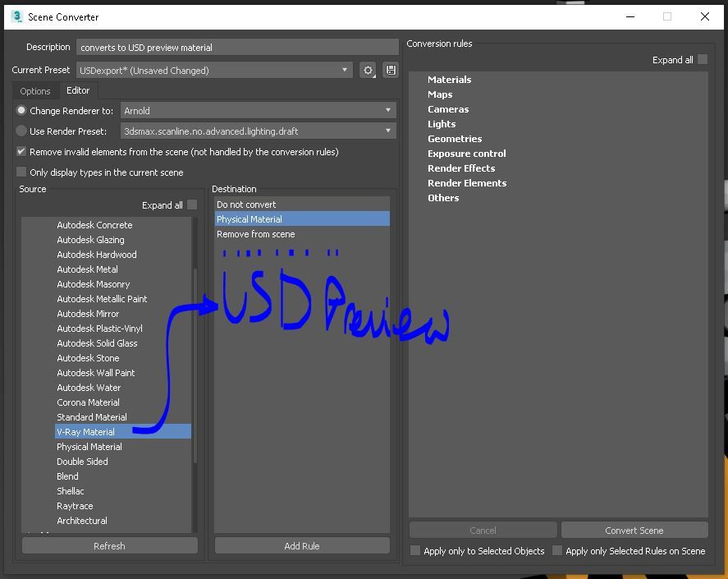Expand the Materials conversion rules
This screenshot has height=579, width=728.
pos(450,80)
